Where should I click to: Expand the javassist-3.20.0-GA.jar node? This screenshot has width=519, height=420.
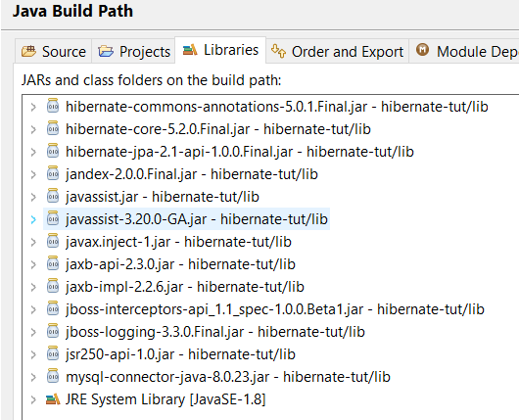tap(33, 219)
